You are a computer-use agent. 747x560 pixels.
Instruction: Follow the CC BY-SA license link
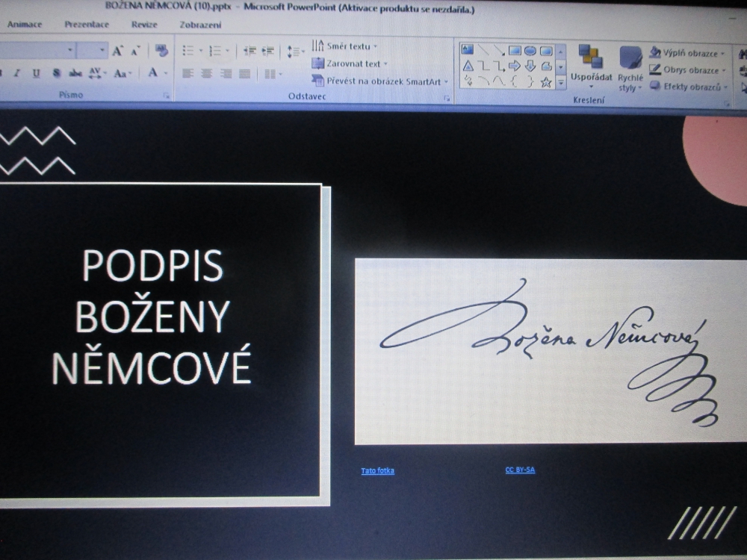[520, 470]
